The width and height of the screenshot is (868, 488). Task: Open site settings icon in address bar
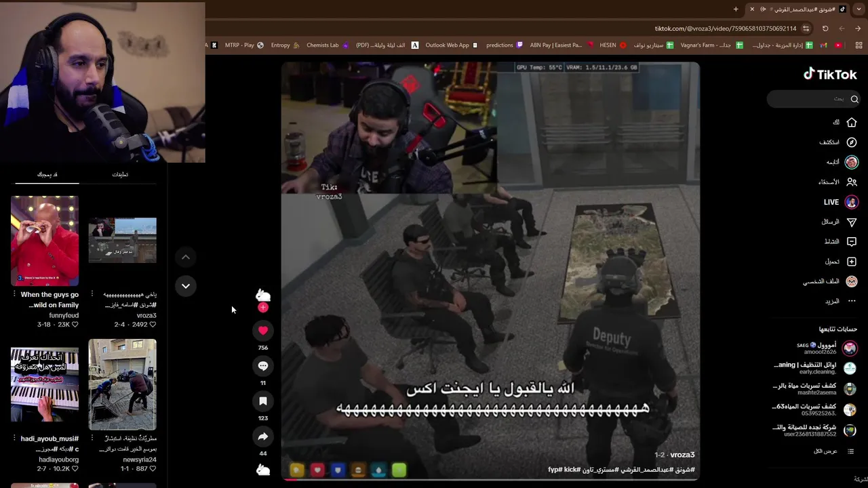point(806,28)
